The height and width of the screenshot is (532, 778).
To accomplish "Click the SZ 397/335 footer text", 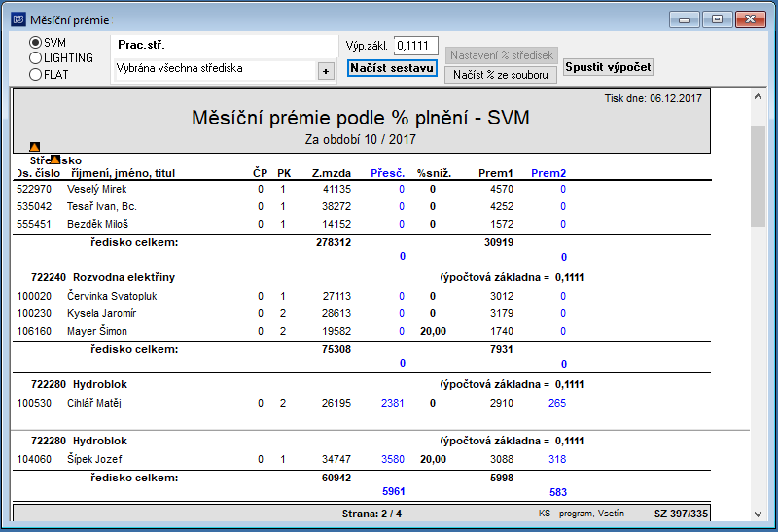I will click(x=681, y=514).
